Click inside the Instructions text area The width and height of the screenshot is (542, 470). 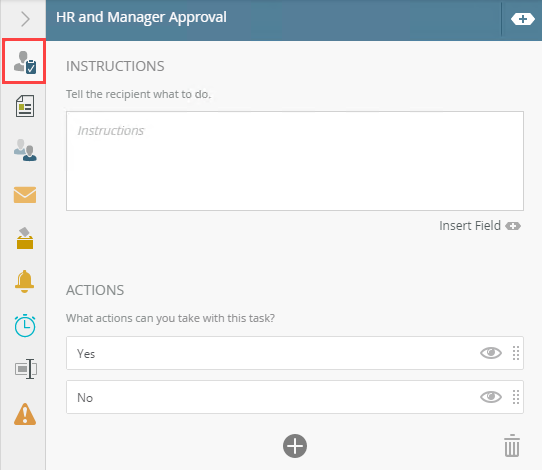[295, 161]
